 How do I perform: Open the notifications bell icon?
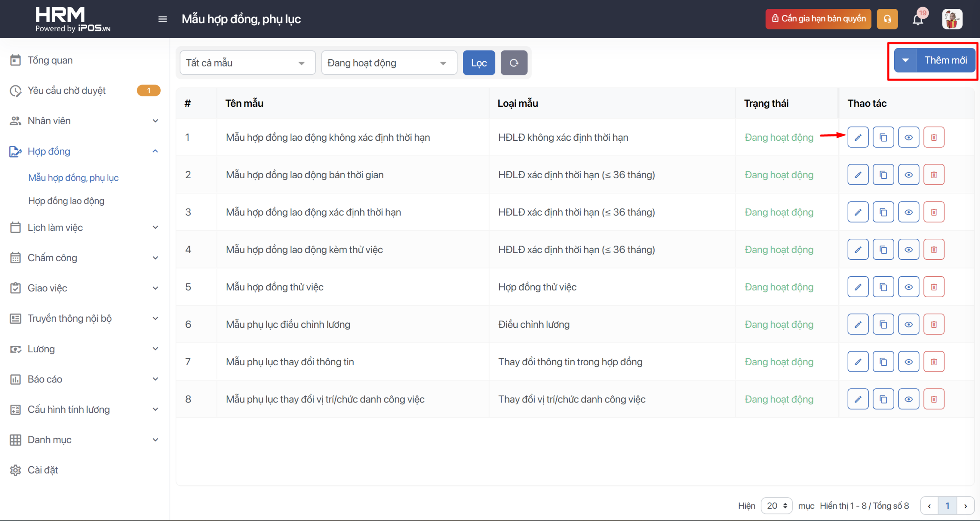tap(918, 19)
